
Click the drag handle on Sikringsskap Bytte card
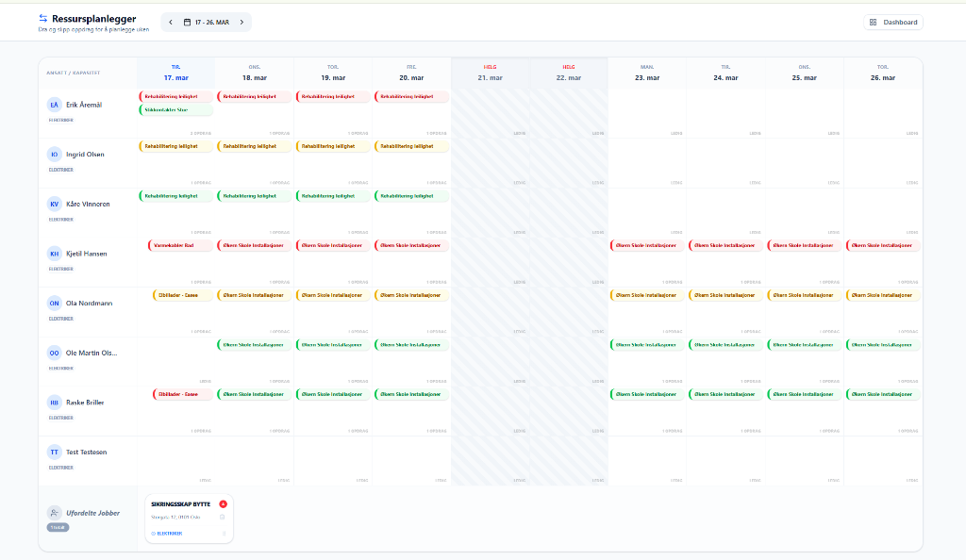click(224, 534)
